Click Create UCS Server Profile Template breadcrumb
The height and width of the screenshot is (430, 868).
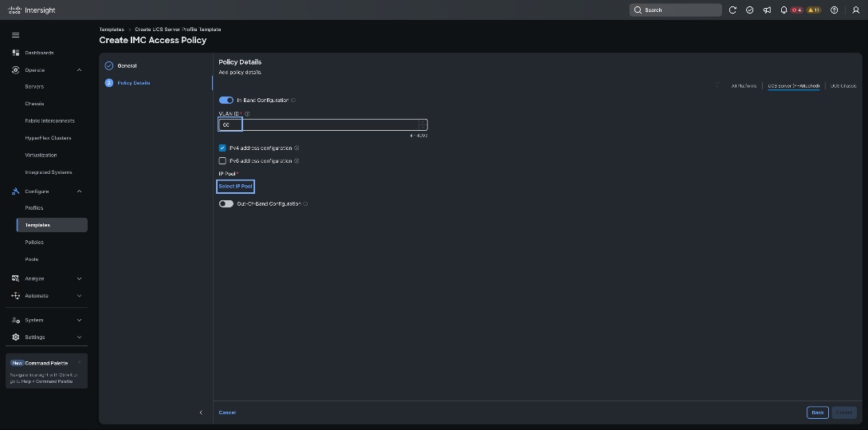pos(178,30)
